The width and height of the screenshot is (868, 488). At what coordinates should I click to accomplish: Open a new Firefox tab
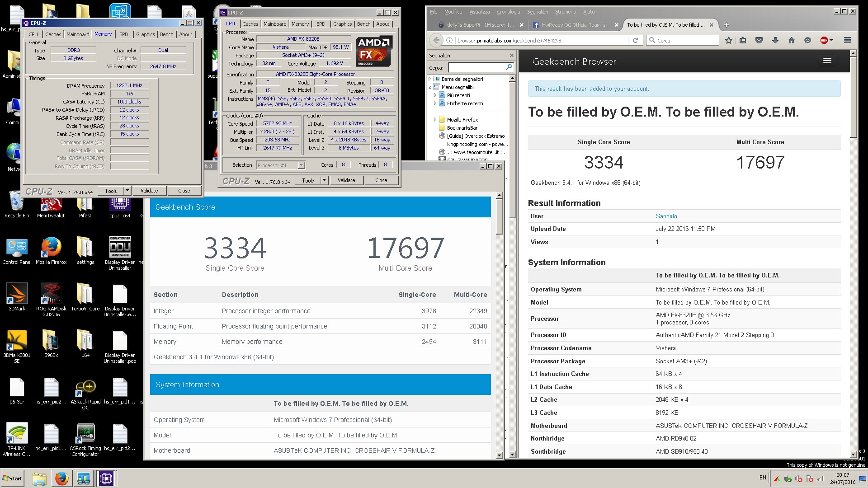click(726, 25)
